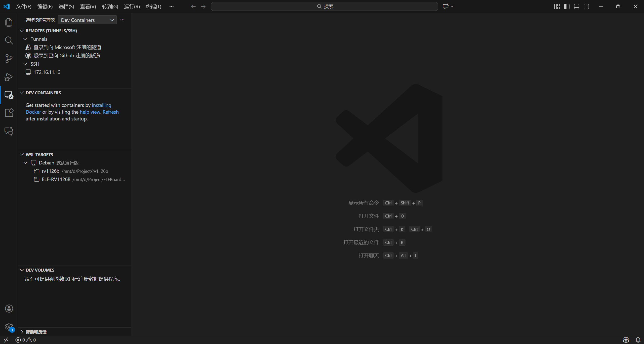Open the Manage gear icon
644x344 pixels.
[9, 327]
